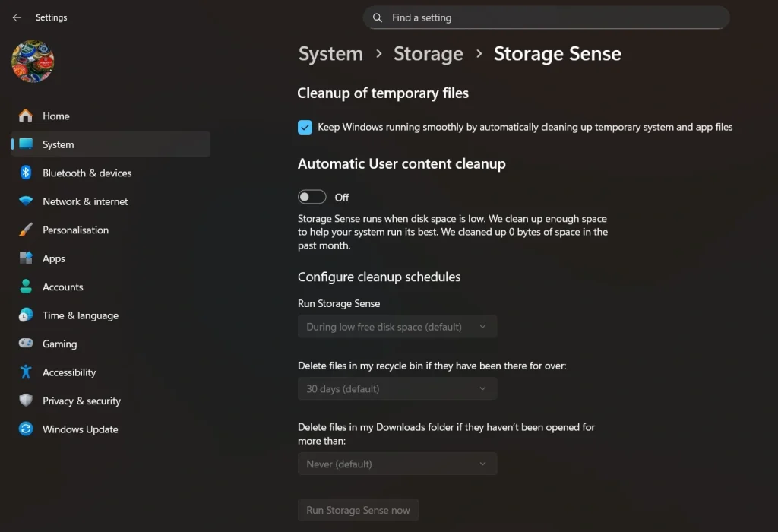Image resolution: width=778 pixels, height=532 pixels.
Task: Select the Personalisation paintbrush icon
Action: [26, 230]
